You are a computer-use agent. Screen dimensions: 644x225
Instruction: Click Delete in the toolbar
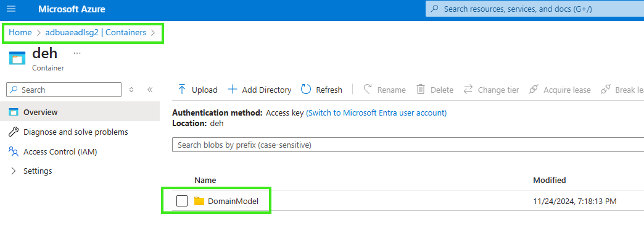(x=435, y=90)
